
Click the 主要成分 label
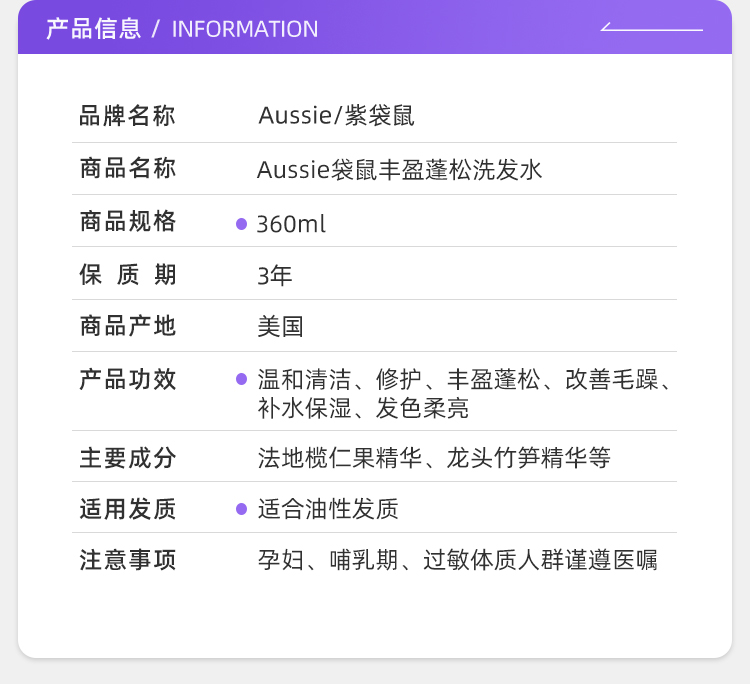coord(127,457)
